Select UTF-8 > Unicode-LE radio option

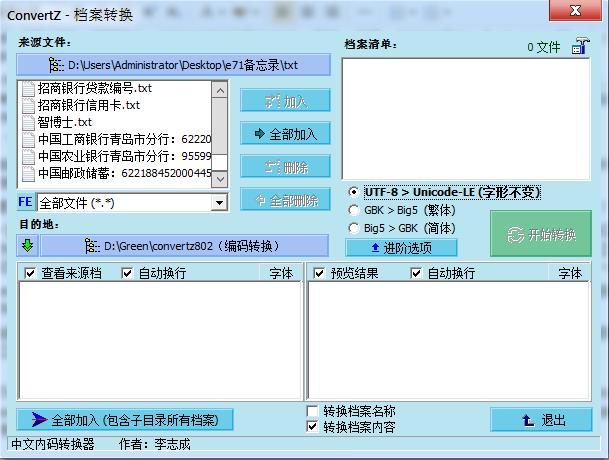click(354, 192)
